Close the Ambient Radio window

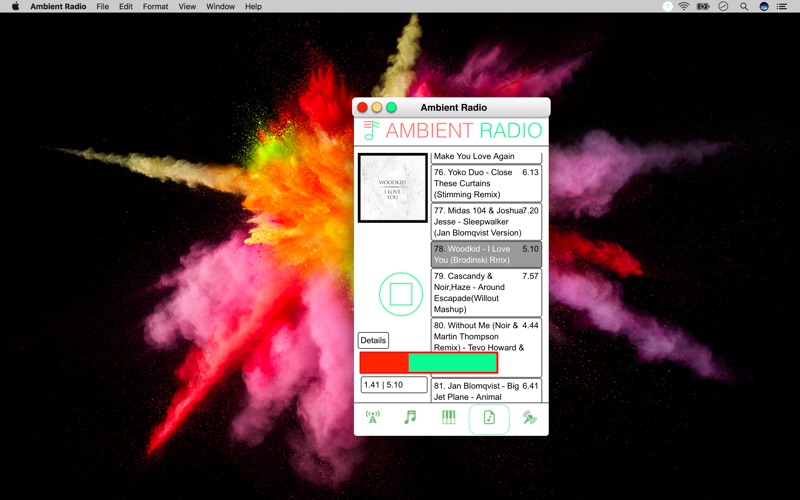click(x=362, y=107)
